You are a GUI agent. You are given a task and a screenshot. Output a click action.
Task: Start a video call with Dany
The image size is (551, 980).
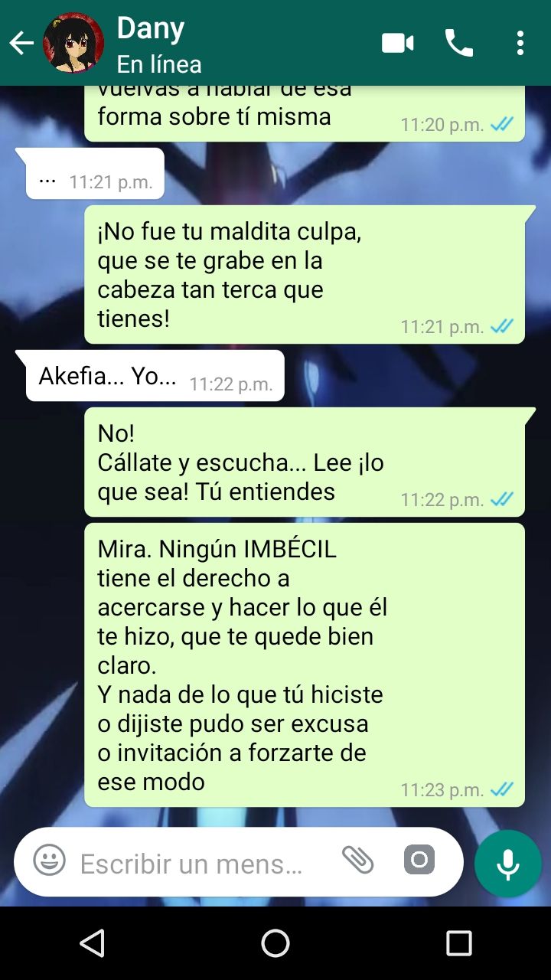point(398,43)
